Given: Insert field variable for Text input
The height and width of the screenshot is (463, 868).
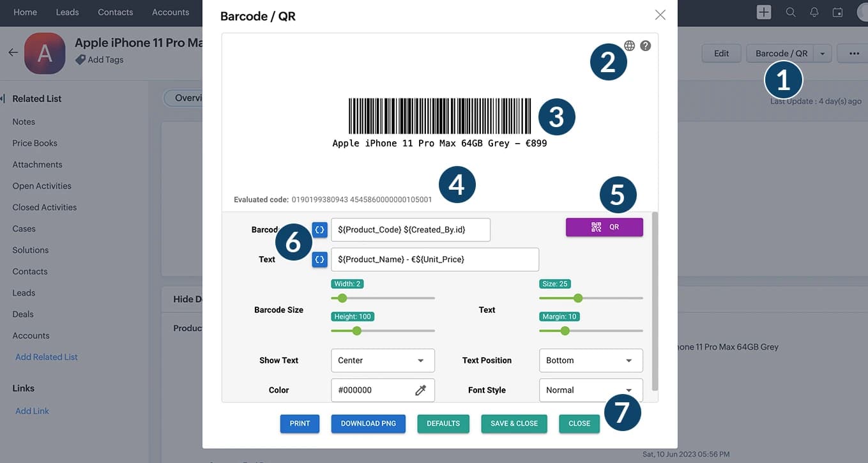Looking at the screenshot, I should [320, 259].
